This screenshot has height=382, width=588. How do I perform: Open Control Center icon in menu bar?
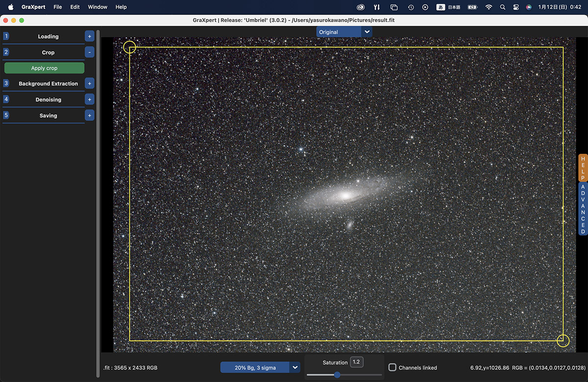(516, 7)
